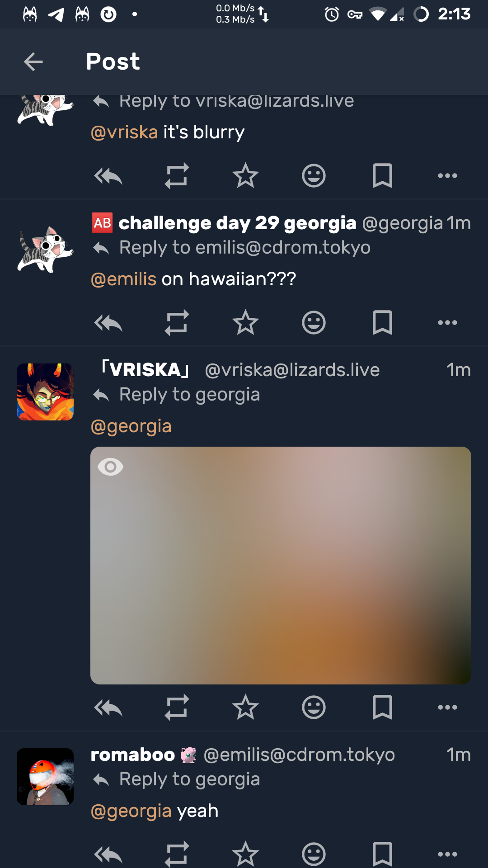The width and height of the screenshot is (488, 868).
Task: Add emoji reaction to VRISKA's image post
Action: (x=314, y=708)
